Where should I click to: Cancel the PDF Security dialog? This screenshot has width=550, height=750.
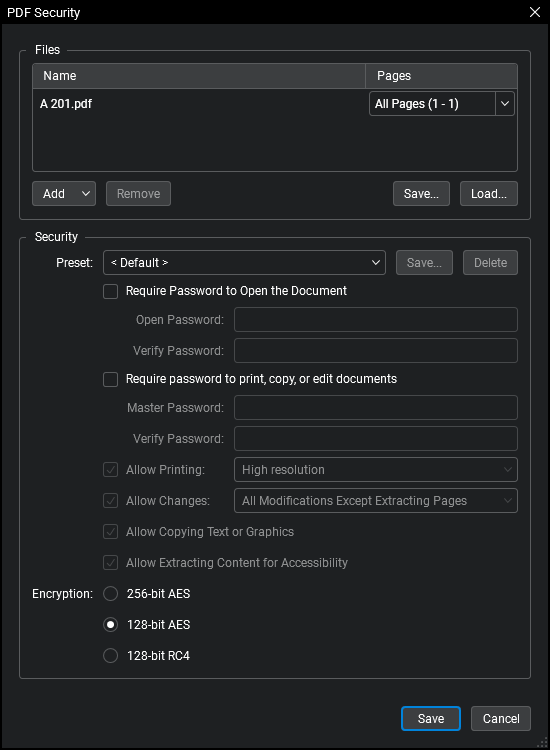point(501,718)
